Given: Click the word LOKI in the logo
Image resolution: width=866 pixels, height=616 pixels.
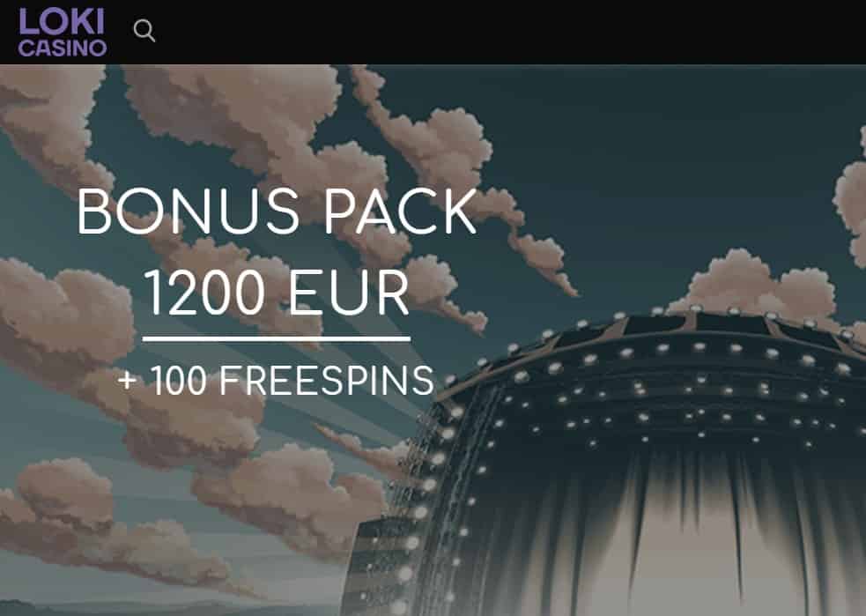Looking at the screenshot, I should 62,22.
